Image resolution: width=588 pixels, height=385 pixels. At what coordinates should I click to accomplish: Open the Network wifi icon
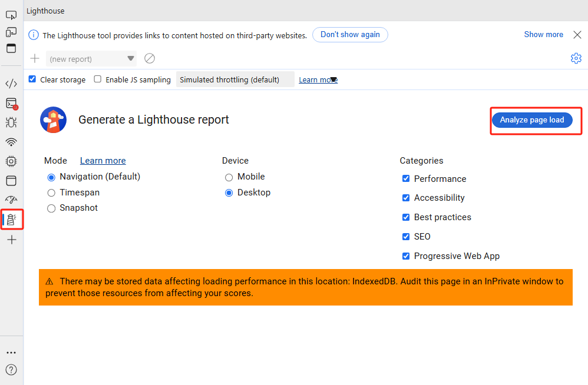tap(11, 142)
